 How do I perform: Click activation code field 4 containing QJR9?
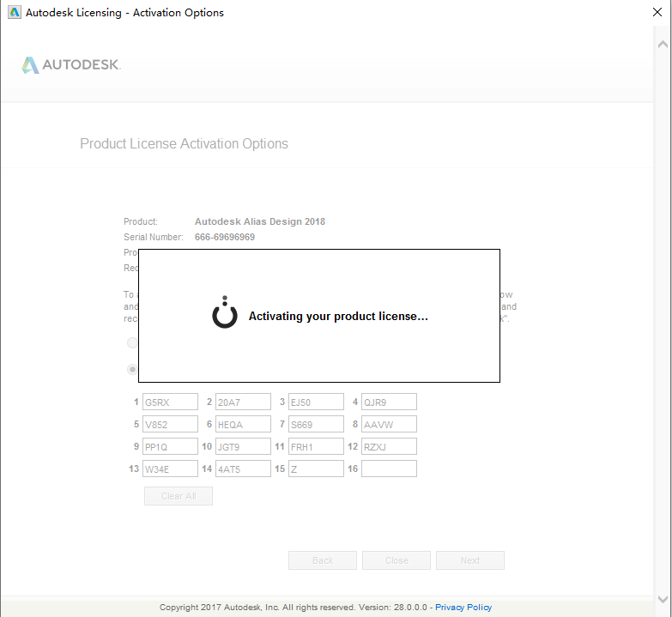point(389,402)
